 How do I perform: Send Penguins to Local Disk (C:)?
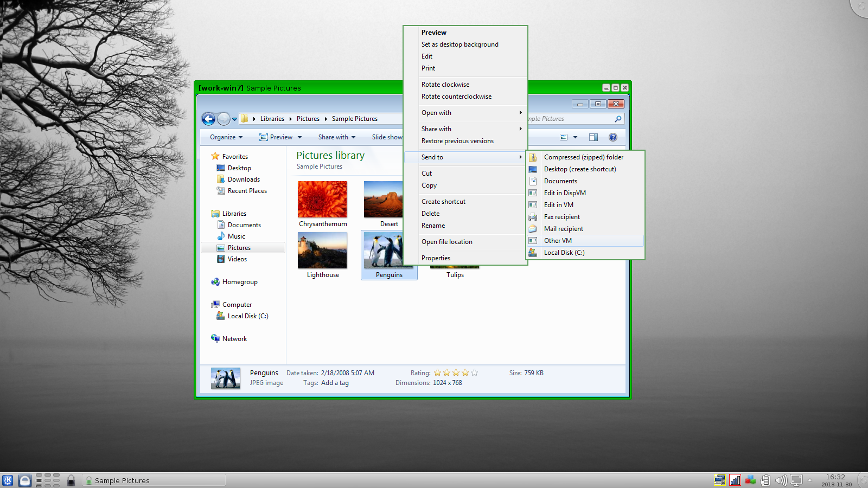pyautogui.click(x=564, y=253)
